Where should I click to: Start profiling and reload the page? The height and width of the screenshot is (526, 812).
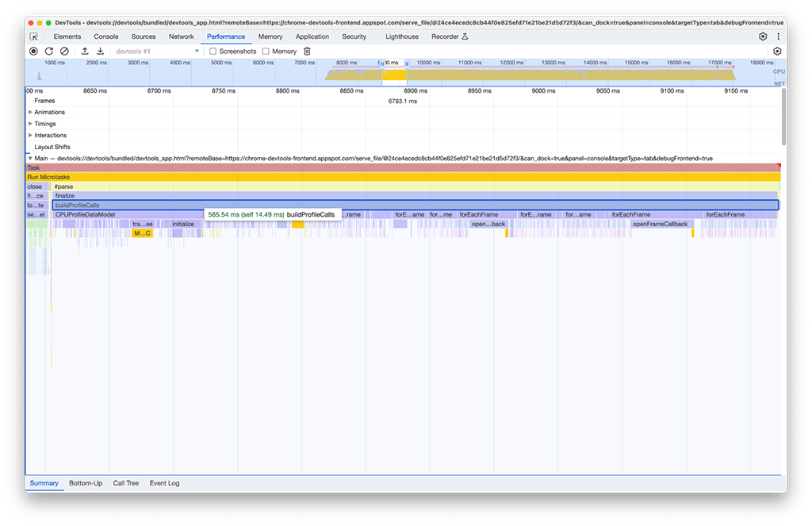(x=48, y=51)
